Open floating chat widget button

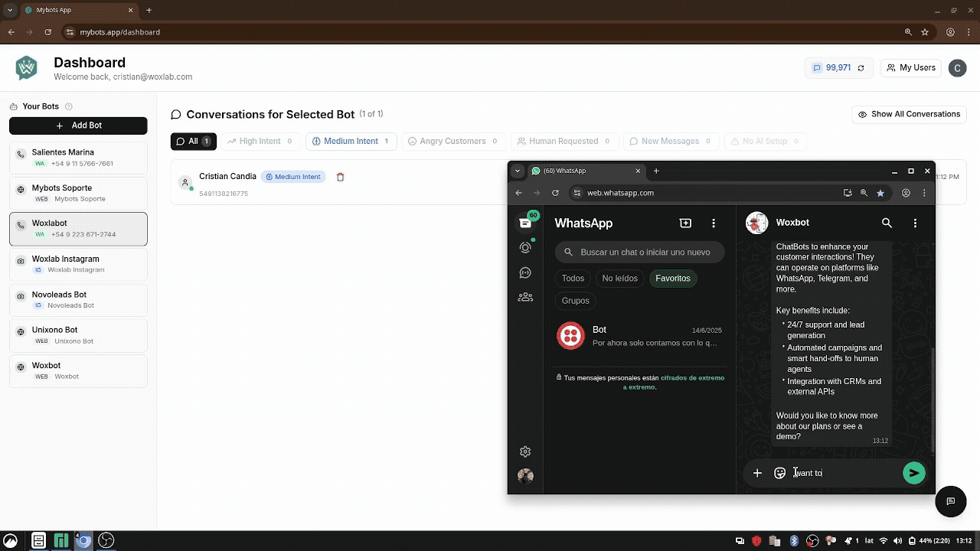pos(950,501)
